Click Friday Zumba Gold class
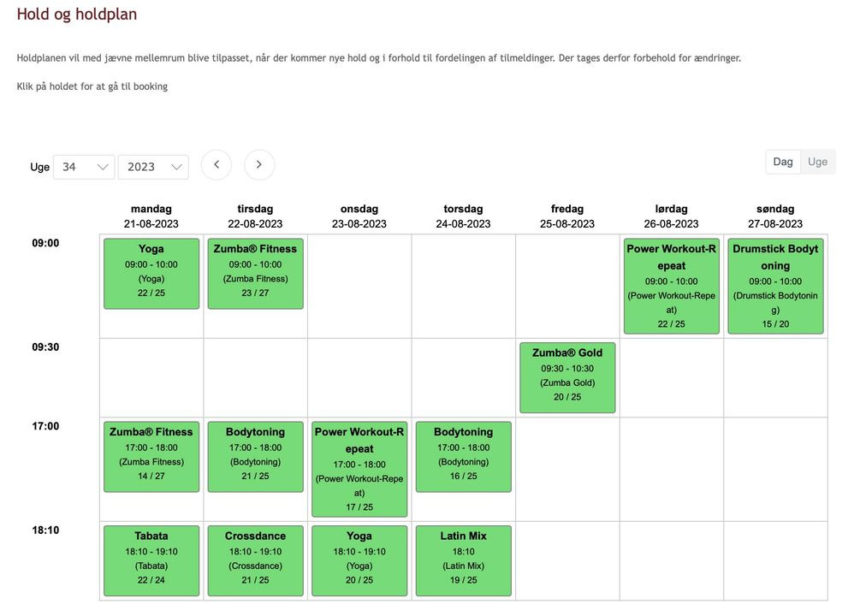This screenshot has height=616, width=866. tap(567, 377)
